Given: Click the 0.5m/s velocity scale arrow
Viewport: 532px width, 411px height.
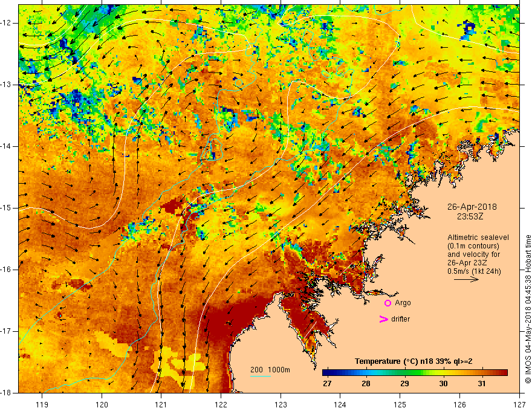Looking at the screenshot, I should coord(466,279).
